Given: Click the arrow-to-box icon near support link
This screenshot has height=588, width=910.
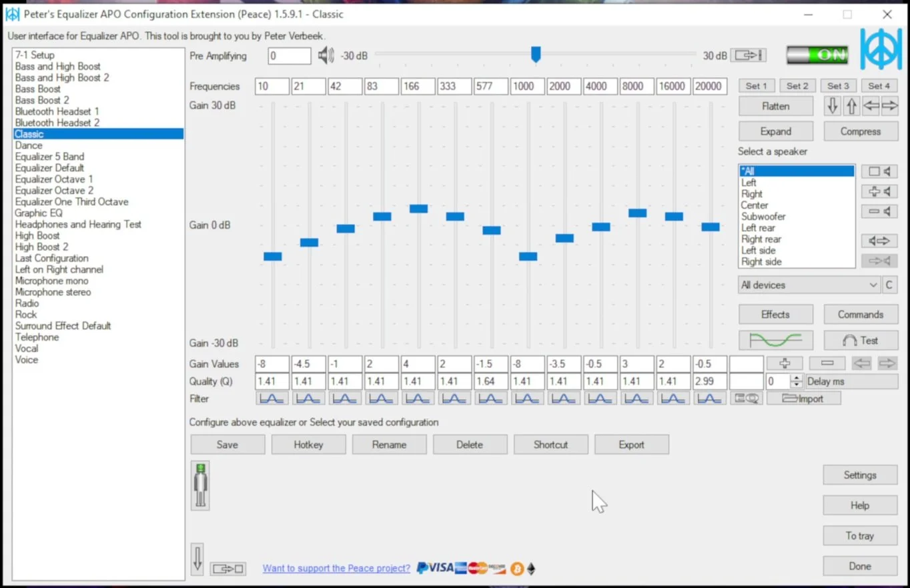Looking at the screenshot, I should click(x=228, y=569).
